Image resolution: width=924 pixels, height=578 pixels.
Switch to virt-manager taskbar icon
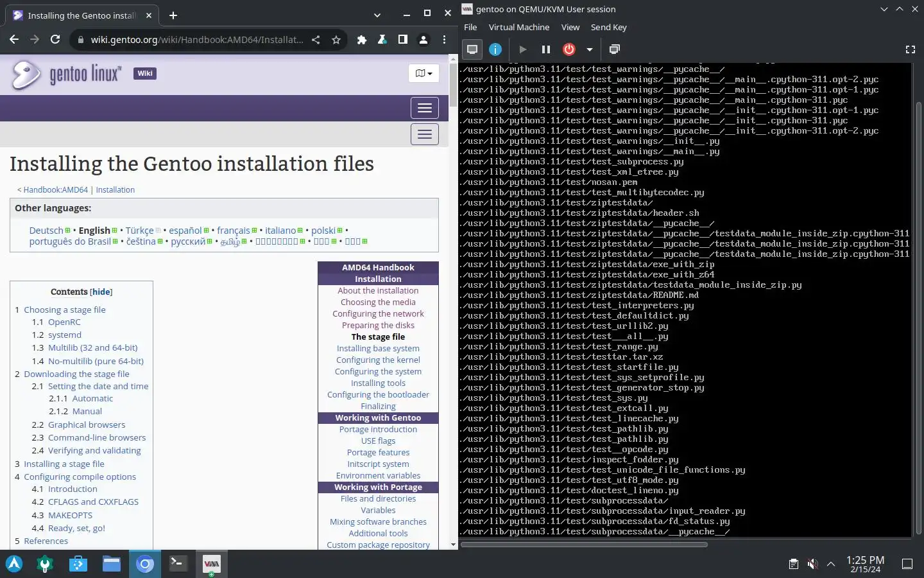point(212,564)
